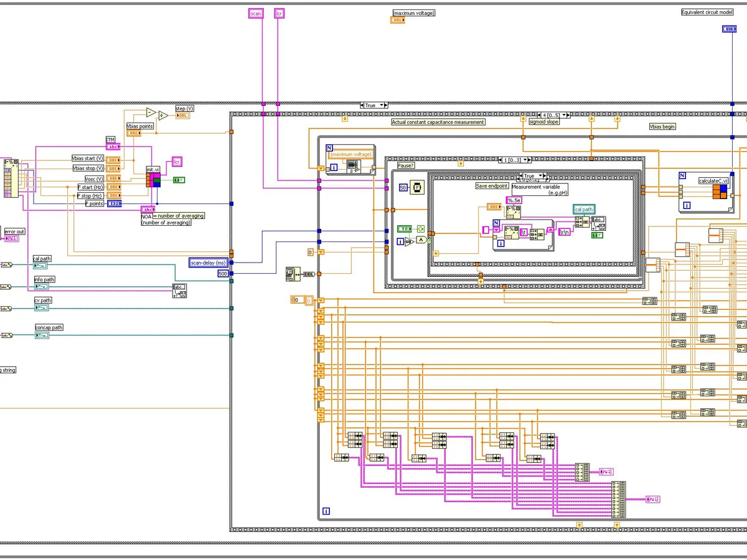Select the NOA string terminal
This screenshot has width=747, height=560.
pos(148,209)
